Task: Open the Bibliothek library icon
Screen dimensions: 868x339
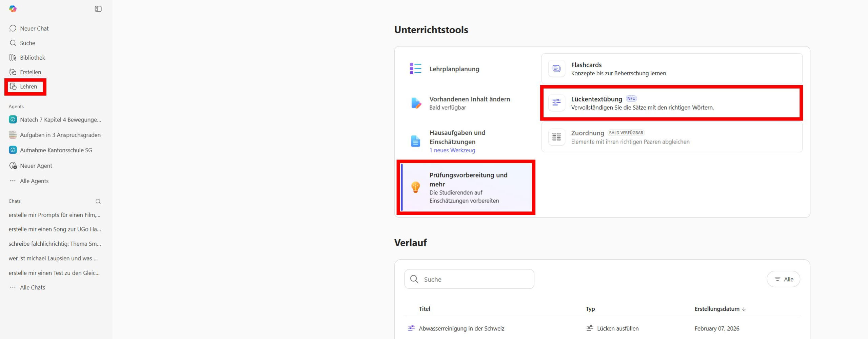Action: [x=13, y=58]
